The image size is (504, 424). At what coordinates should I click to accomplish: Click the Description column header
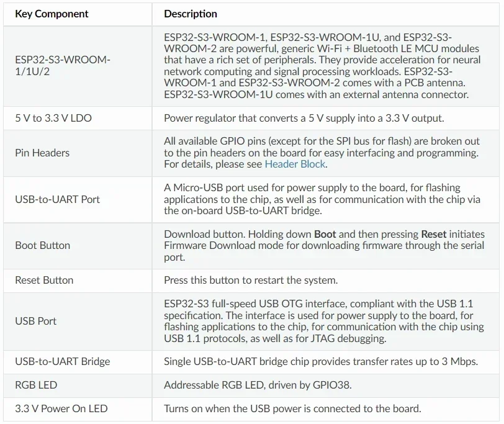pyautogui.click(x=191, y=14)
